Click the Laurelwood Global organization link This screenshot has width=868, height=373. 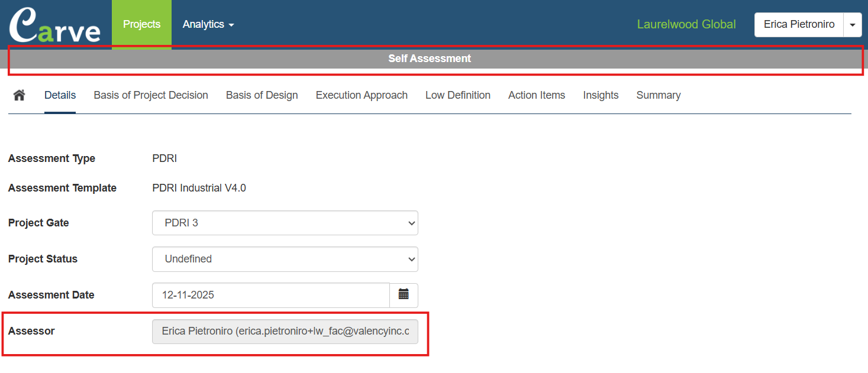[x=686, y=25]
